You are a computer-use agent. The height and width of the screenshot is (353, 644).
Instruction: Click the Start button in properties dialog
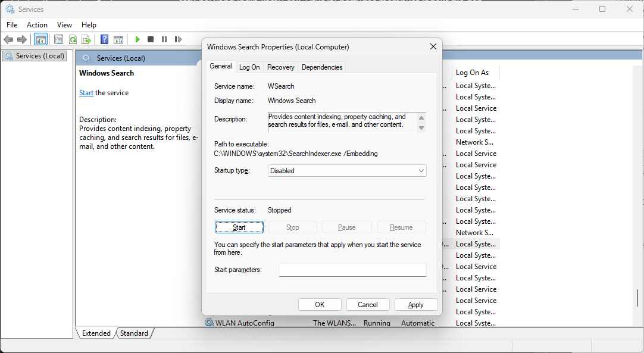click(239, 227)
